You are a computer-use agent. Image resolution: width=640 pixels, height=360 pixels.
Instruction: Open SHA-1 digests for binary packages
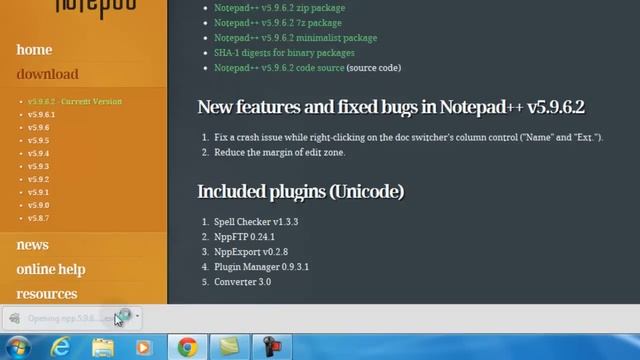pyautogui.click(x=284, y=53)
